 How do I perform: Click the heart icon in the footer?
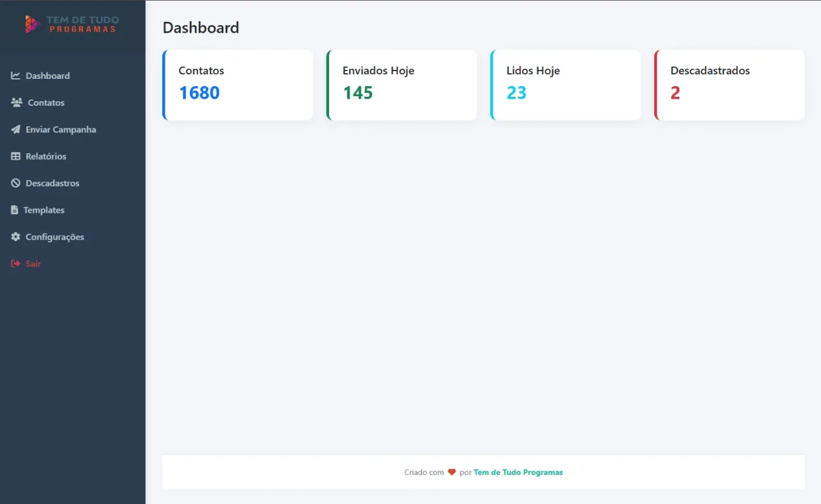(x=452, y=473)
